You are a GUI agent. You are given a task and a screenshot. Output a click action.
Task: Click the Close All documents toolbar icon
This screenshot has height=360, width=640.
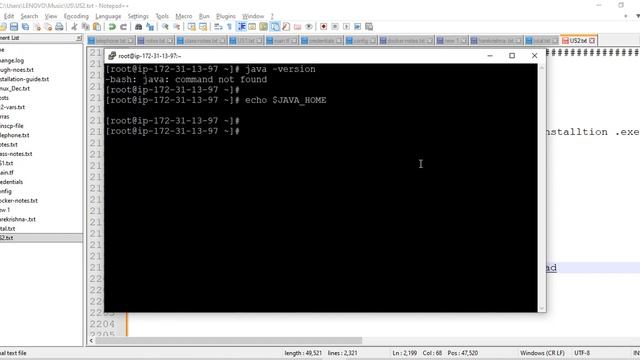[x=48, y=27]
